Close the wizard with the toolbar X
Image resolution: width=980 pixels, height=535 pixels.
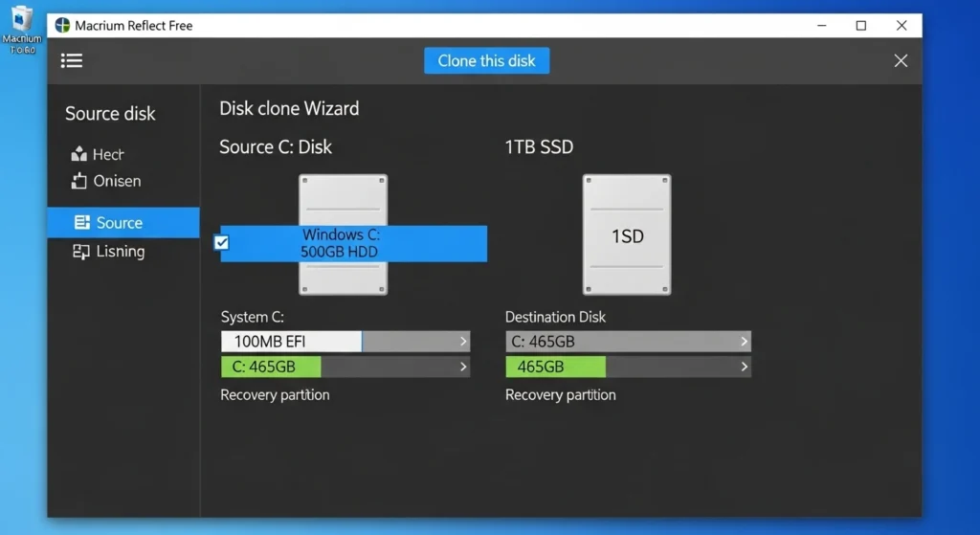[x=901, y=60]
